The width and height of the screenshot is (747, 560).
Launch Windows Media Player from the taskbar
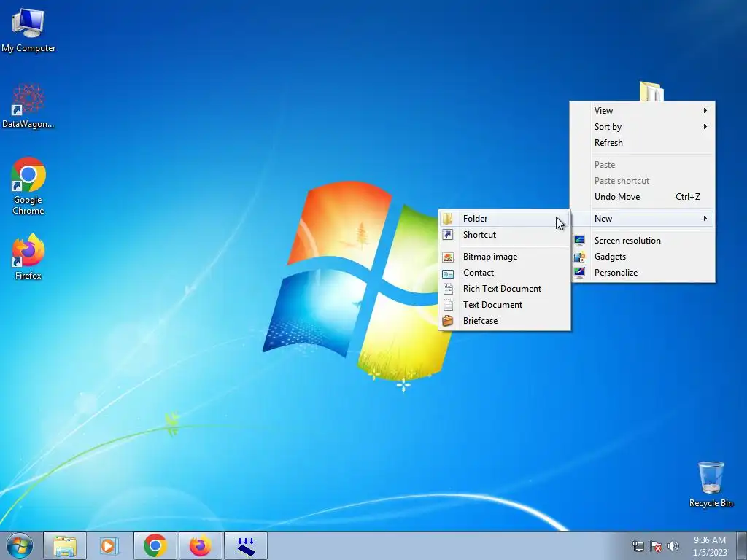tap(109, 545)
